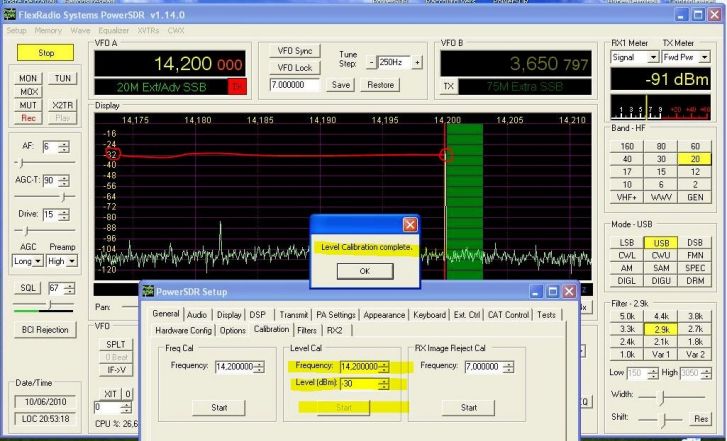Click the squelch value 67 stepper

(70, 288)
